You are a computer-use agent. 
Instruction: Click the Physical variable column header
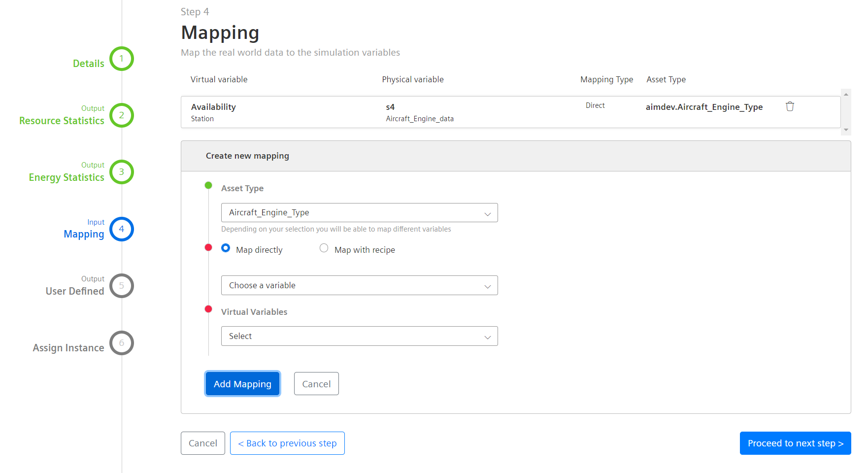coord(413,79)
